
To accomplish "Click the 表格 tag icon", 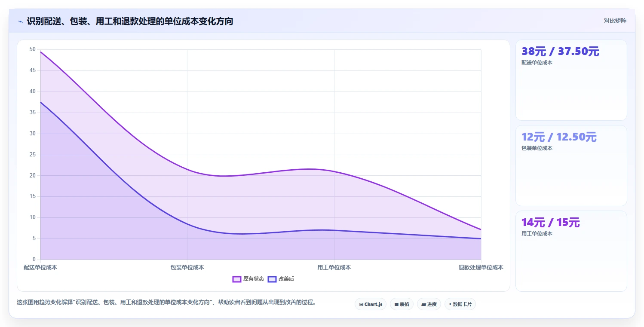I will pyautogui.click(x=396, y=304).
